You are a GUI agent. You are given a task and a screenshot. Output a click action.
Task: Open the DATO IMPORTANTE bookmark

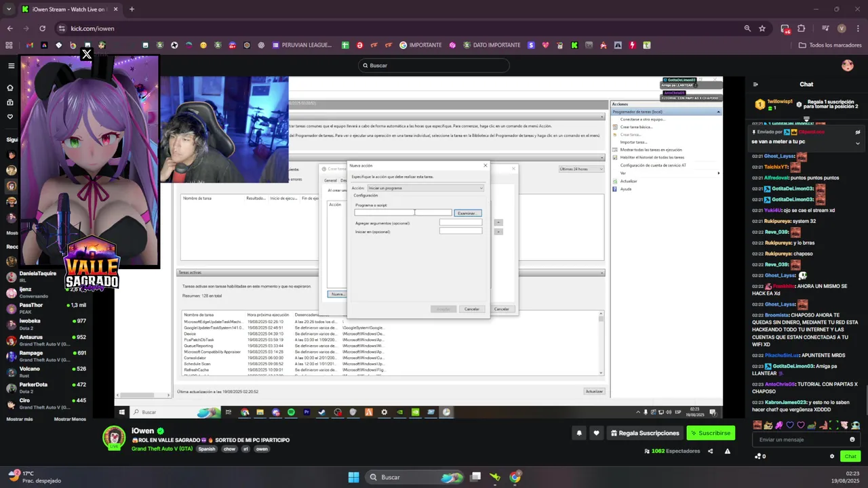[x=492, y=45]
